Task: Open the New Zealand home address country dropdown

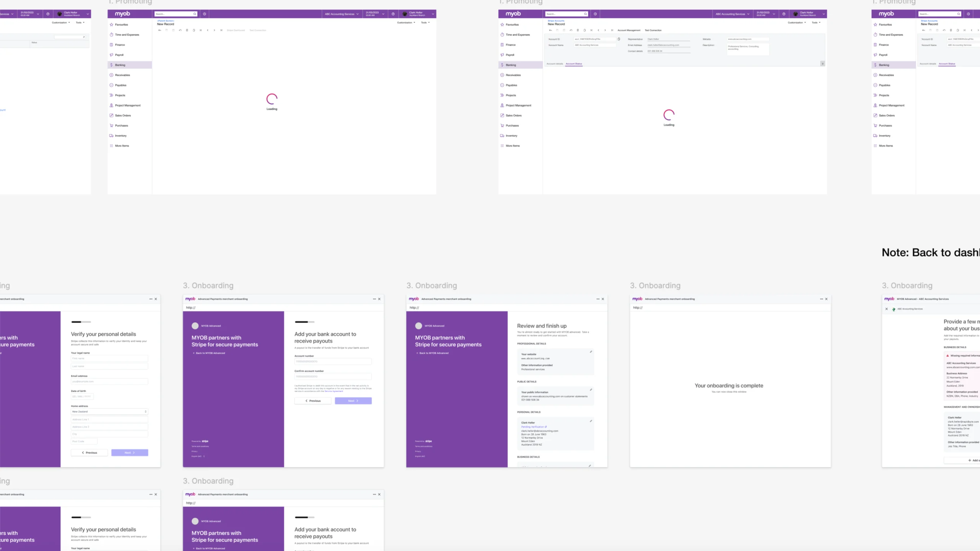Action: [109, 412]
